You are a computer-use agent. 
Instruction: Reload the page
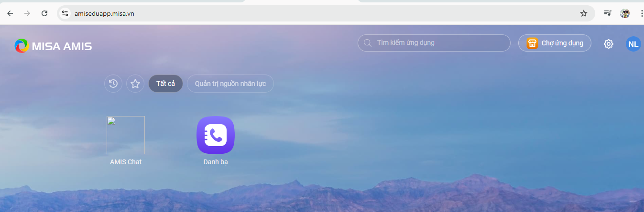(x=44, y=13)
